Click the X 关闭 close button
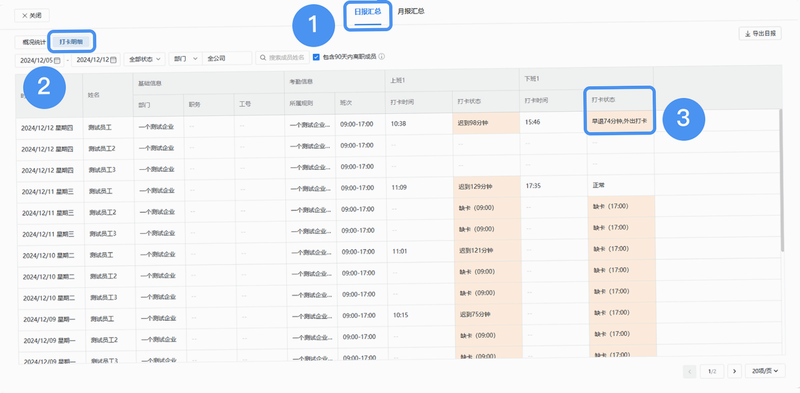 (x=32, y=15)
